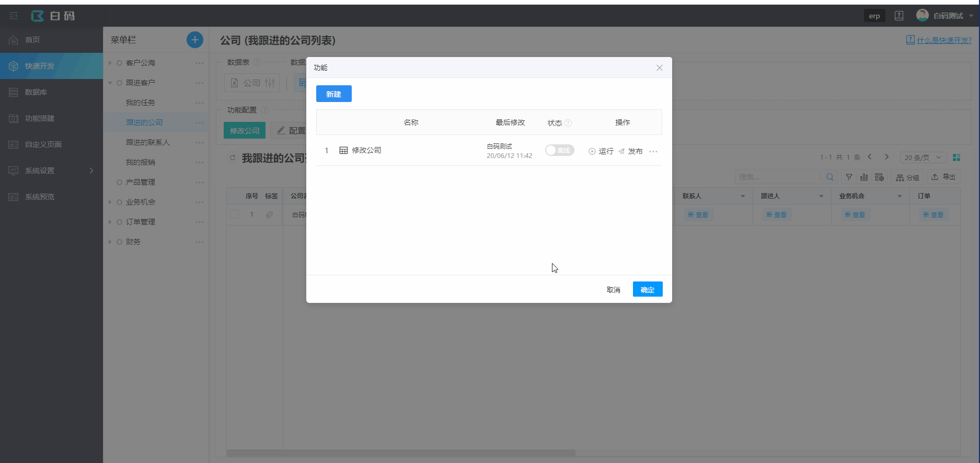The width and height of the screenshot is (980, 463).
Task: Expand 系统设置 submenu arrow
Action: 91,171
